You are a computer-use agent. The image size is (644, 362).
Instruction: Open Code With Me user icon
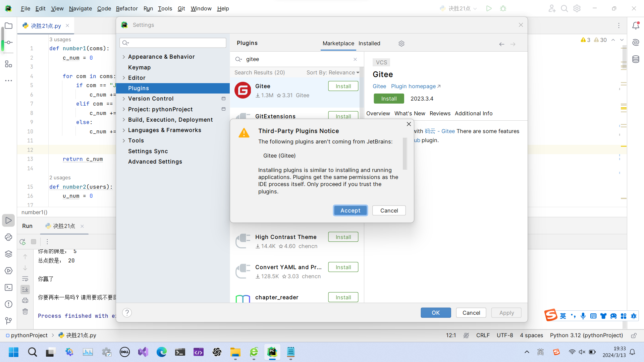coord(552,8)
